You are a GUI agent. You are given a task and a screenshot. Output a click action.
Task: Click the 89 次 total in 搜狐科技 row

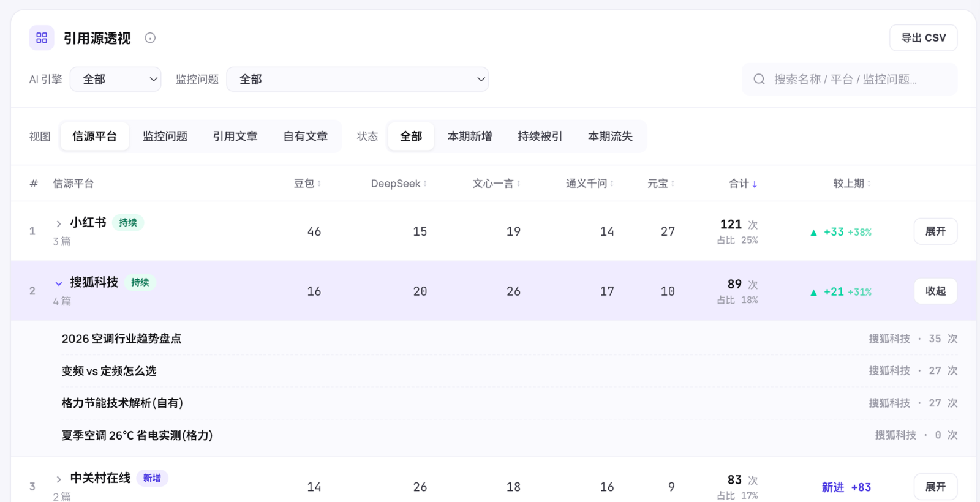point(742,284)
